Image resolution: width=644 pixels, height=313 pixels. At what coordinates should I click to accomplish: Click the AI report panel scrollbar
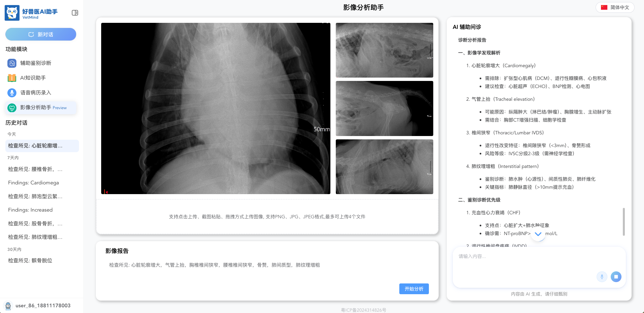624,222
